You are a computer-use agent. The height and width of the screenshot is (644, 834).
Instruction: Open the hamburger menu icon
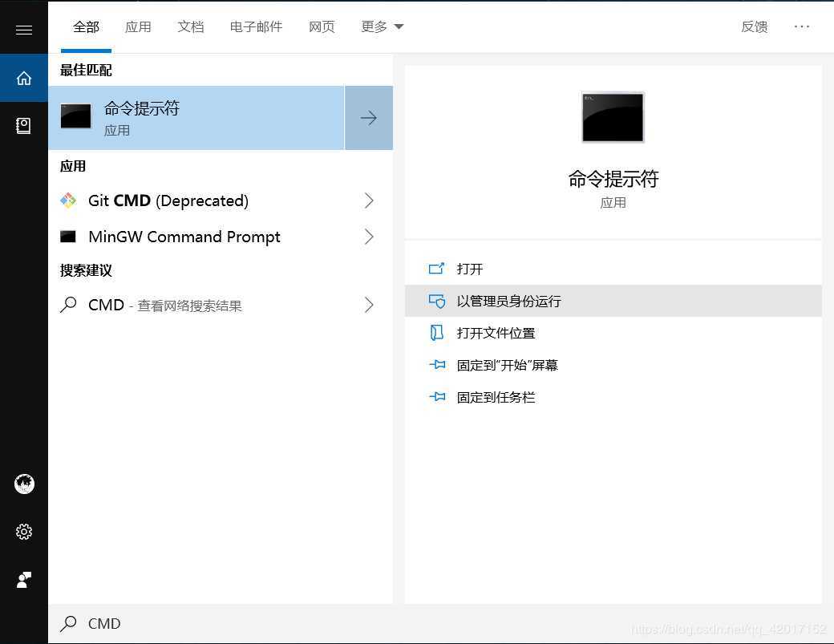tap(24, 30)
